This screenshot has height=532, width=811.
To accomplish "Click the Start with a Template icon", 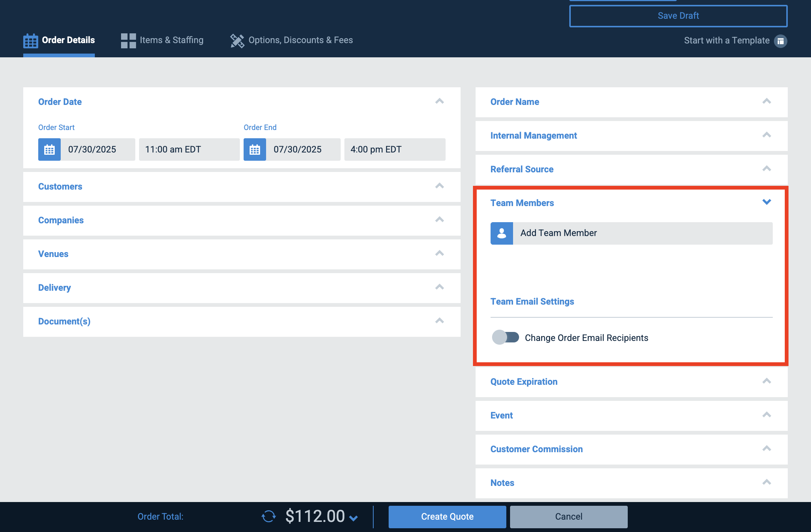I will point(781,41).
